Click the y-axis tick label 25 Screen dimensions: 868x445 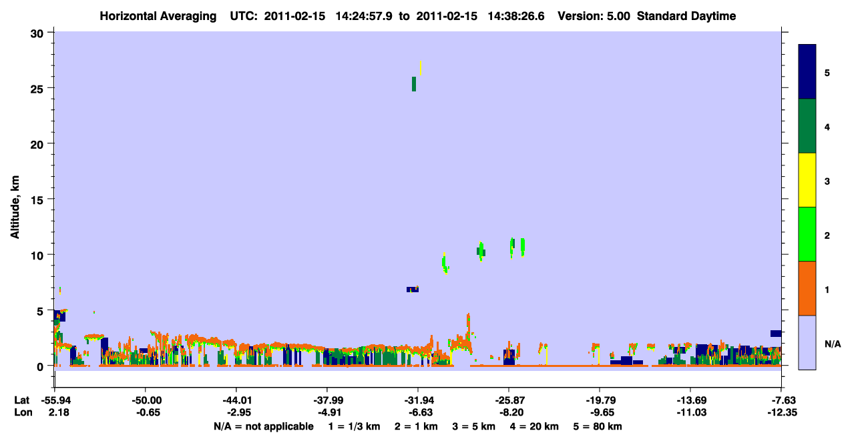tap(38, 88)
